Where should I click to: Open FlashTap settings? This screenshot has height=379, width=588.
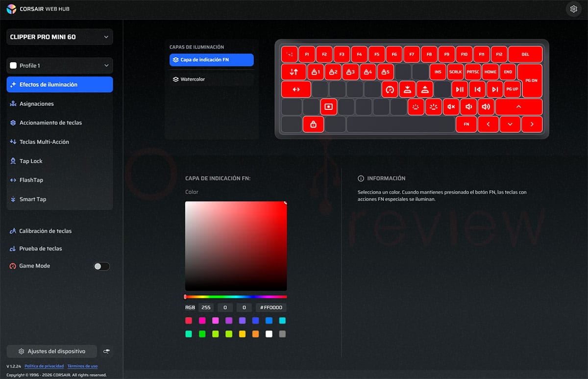(x=60, y=180)
